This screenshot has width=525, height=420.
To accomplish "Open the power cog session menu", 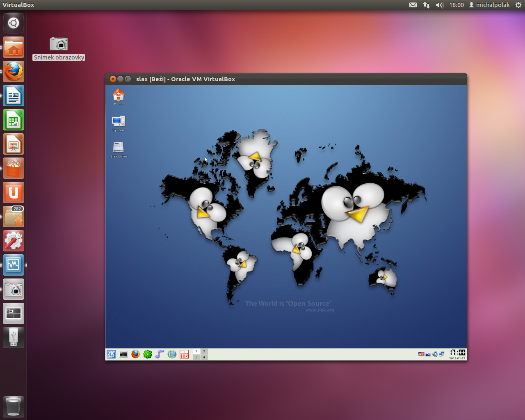I will coord(518,5).
